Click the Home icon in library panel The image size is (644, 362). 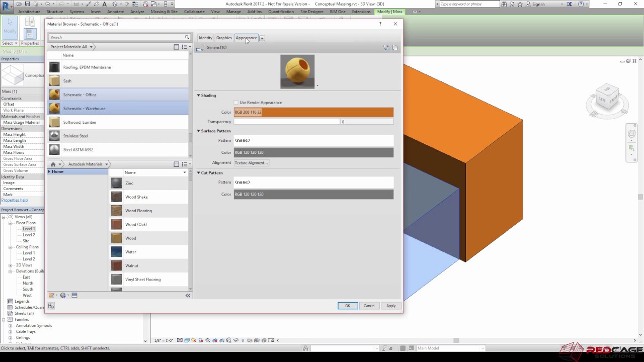53,164
